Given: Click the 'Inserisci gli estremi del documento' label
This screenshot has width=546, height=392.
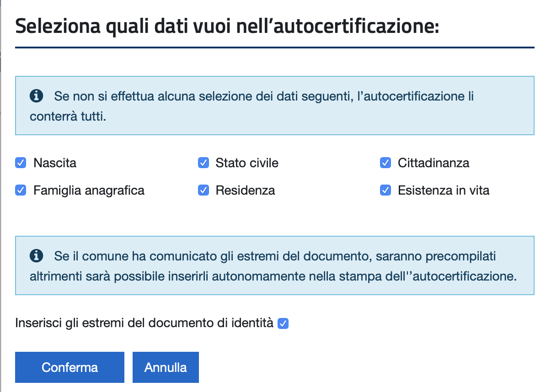Looking at the screenshot, I should pos(144,323).
